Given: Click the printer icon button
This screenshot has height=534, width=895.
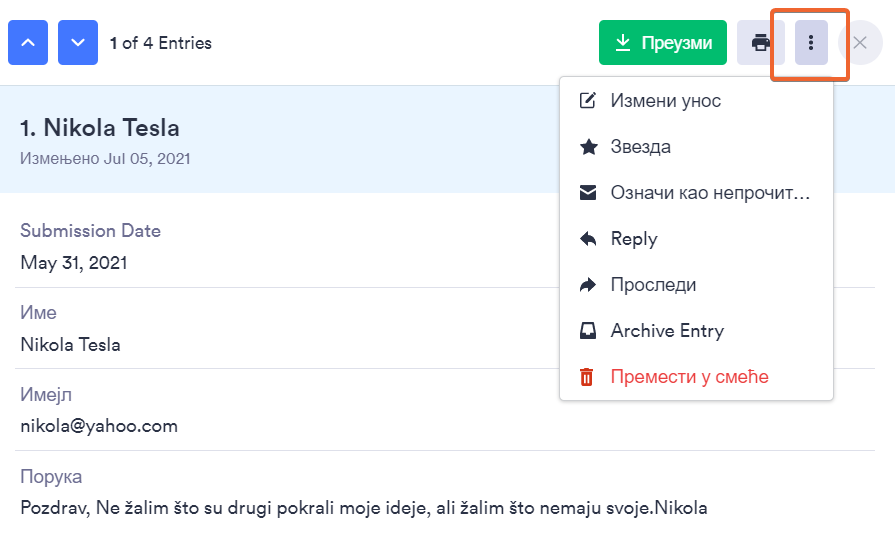Looking at the screenshot, I should (x=761, y=43).
